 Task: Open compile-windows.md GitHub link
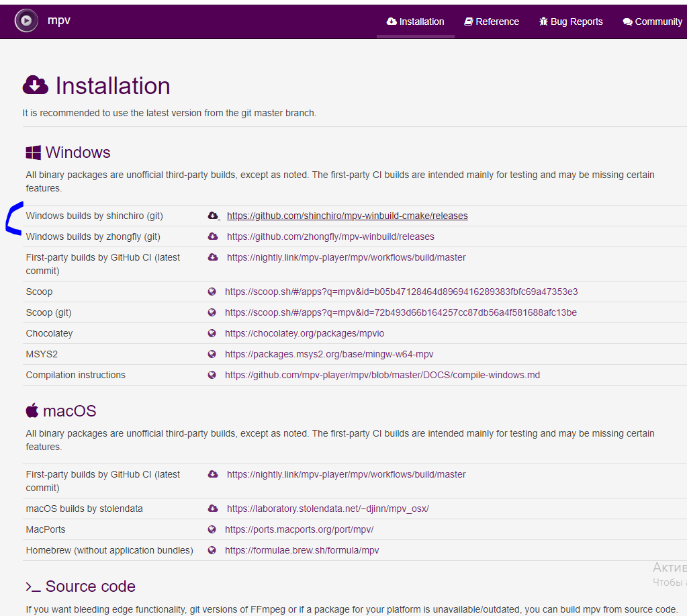click(x=383, y=375)
